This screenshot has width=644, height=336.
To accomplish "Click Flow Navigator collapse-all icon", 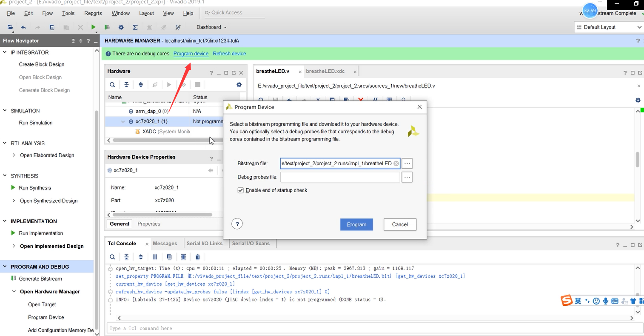I will coord(73,41).
